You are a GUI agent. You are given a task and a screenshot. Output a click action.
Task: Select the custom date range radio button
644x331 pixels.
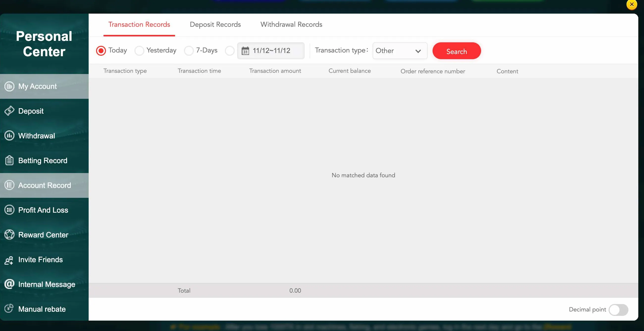point(229,51)
